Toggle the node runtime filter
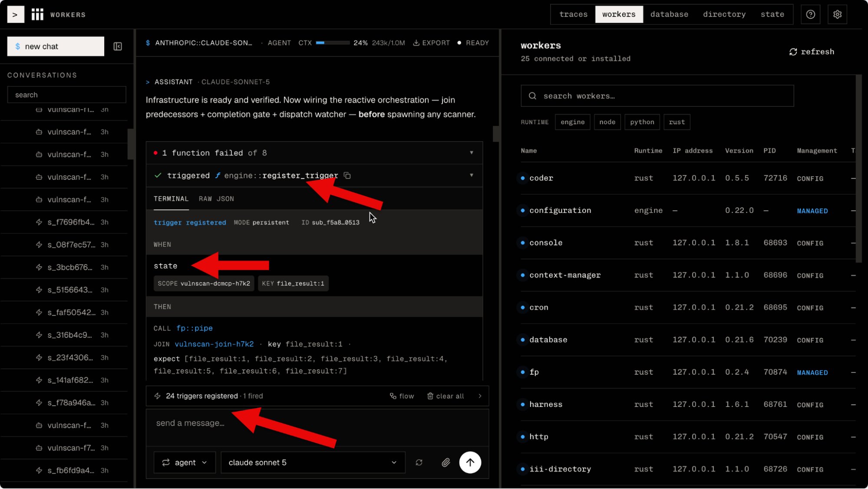This screenshot has width=868, height=489. click(x=607, y=122)
